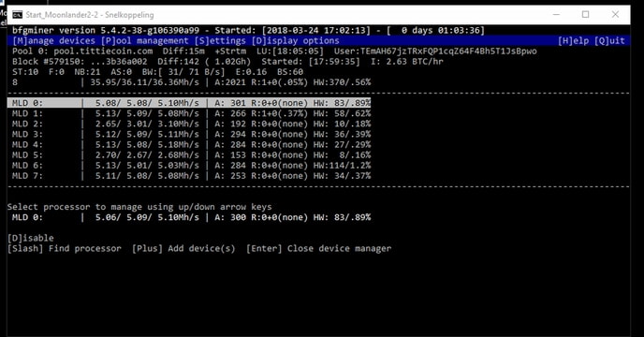Viewport: 644px width, 337px height.
Task: Select the MLD 7 device row
Action: (x=189, y=176)
